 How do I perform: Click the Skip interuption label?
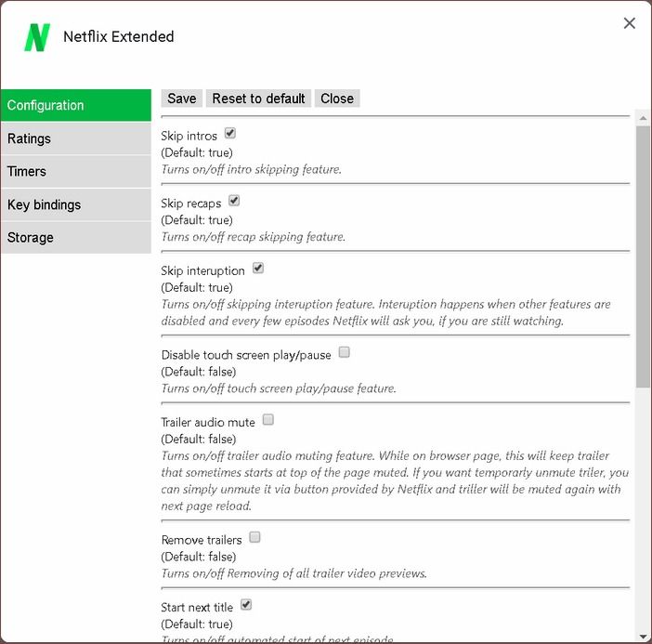202,270
